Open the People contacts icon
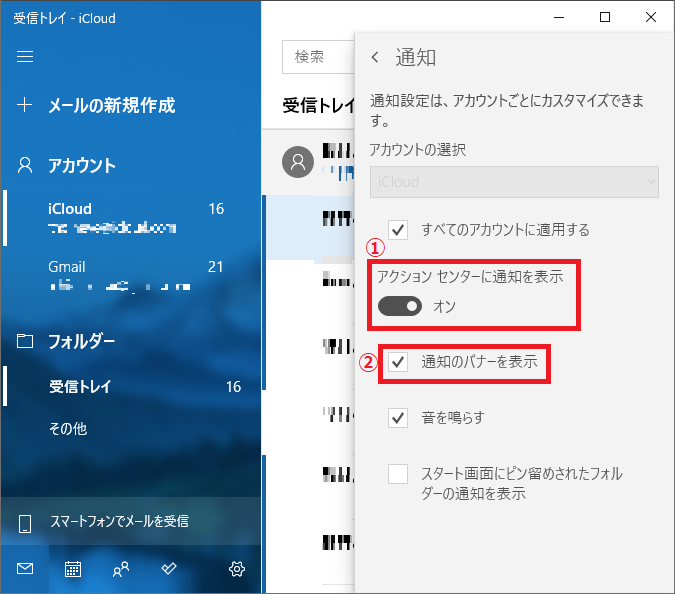The image size is (675, 594). tap(121, 569)
